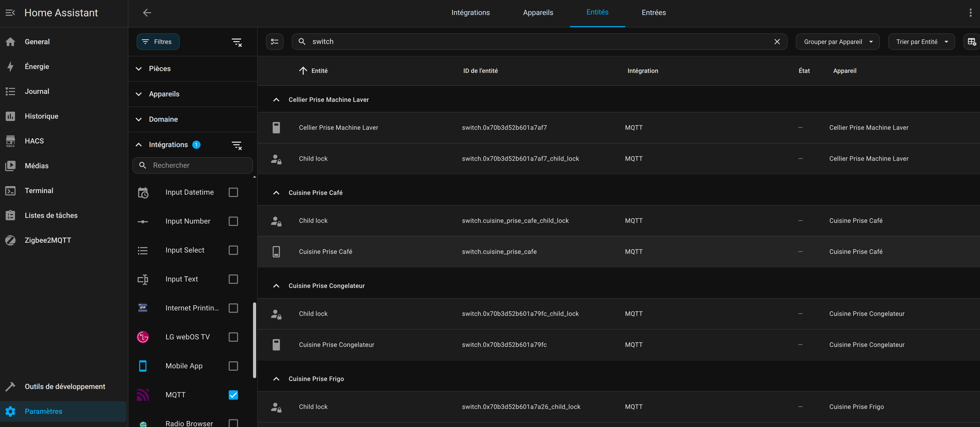Open the three-dot overflow menu
This screenshot has width=980, height=427.
pyautogui.click(x=970, y=13)
